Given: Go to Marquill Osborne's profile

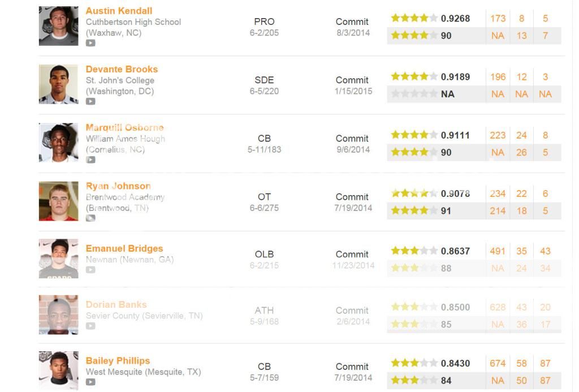Looking at the screenshot, I should [x=125, y=127].
